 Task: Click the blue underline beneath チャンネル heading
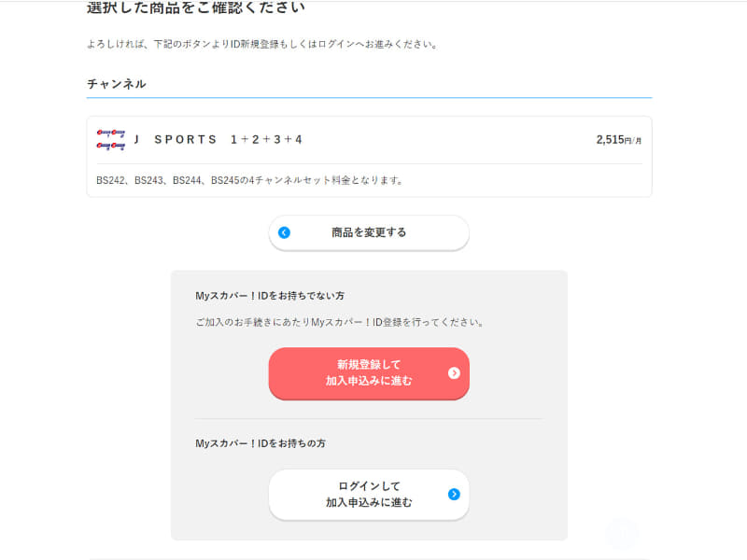click(x=369, y=98)
